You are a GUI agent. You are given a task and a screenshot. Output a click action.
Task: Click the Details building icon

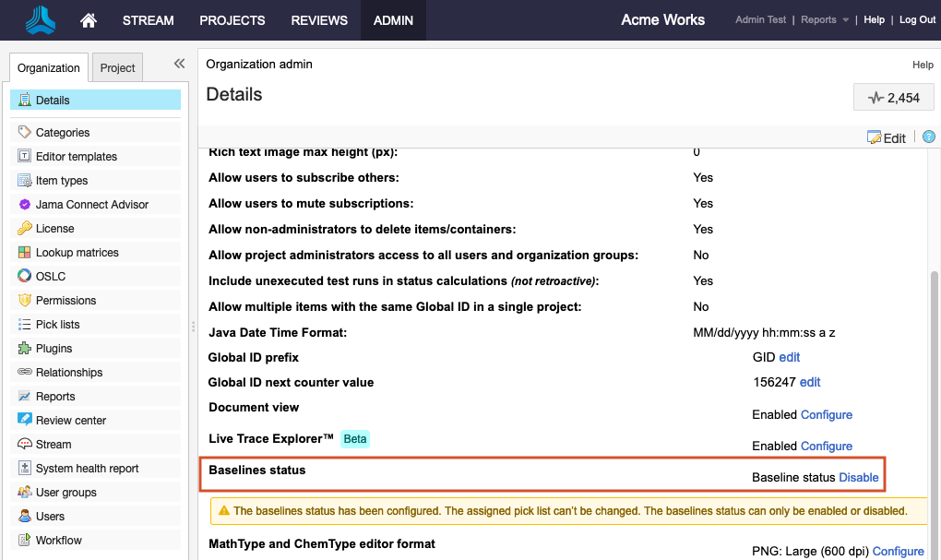(25, 100)
